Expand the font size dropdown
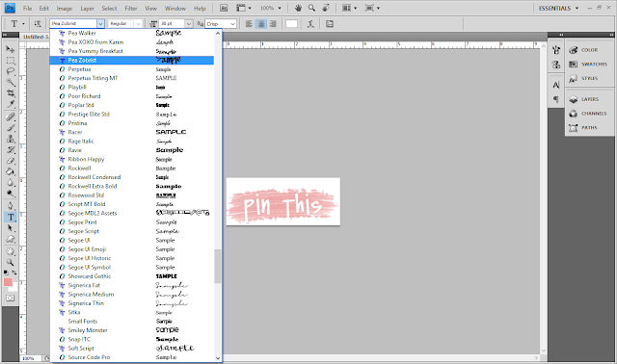This screenshot has width=617, height=364. (x=189, y=24)
